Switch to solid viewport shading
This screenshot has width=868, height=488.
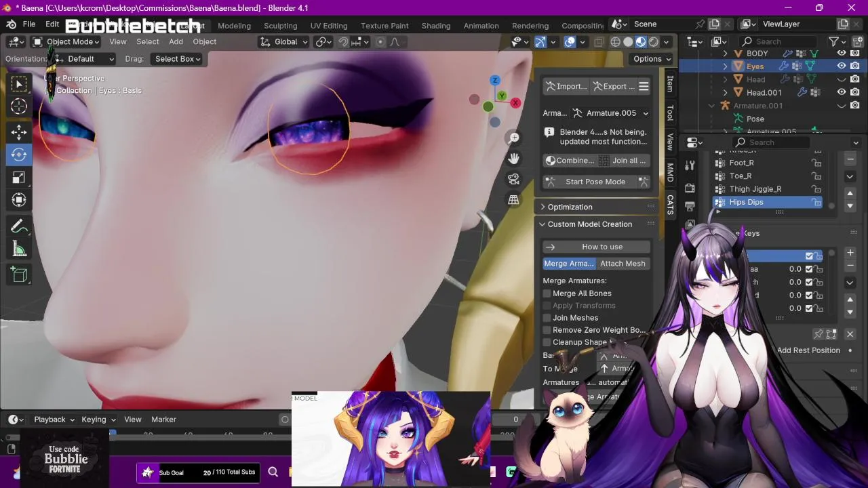pyautogui.click(x=628, y=41)
